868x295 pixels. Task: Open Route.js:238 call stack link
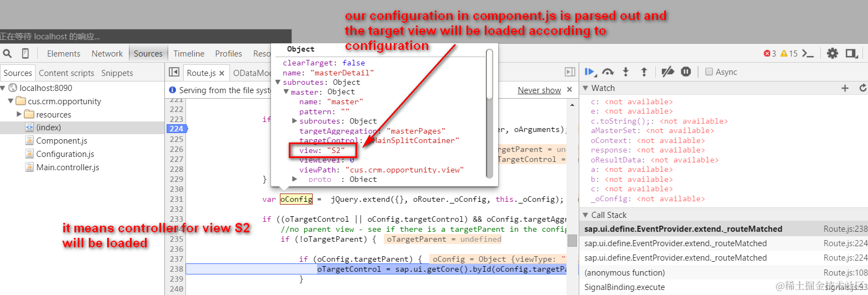[x=845, y=229]
